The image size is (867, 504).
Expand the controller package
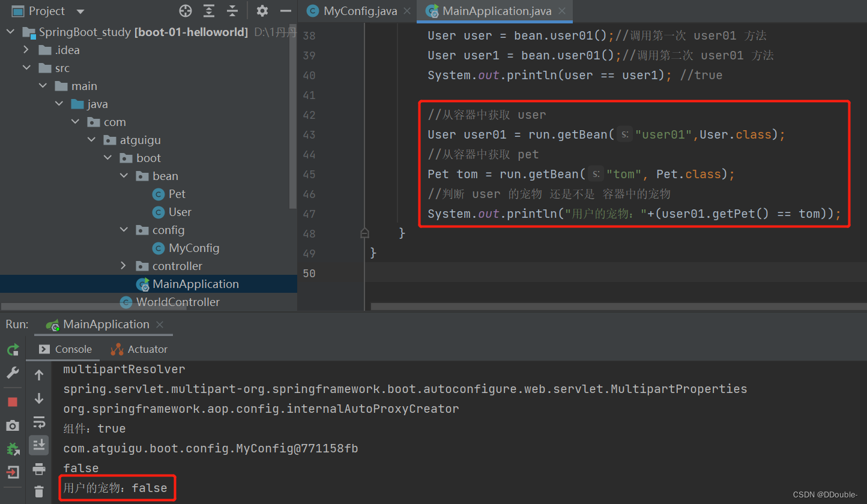click(124, 266)
